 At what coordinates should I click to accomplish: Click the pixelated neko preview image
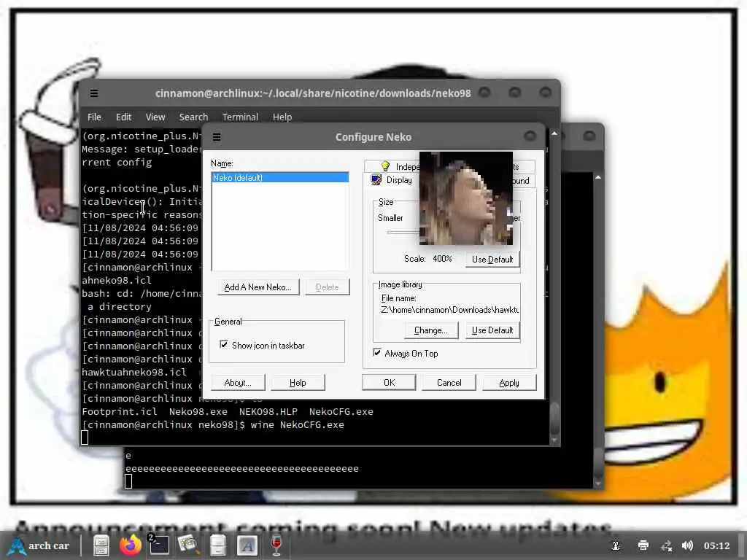tap(466, 198)
